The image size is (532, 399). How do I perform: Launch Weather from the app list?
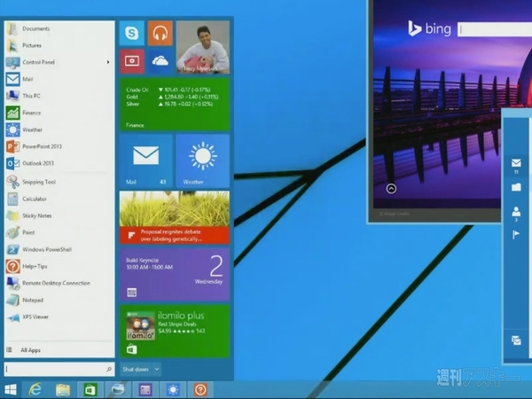pos(59,129)
